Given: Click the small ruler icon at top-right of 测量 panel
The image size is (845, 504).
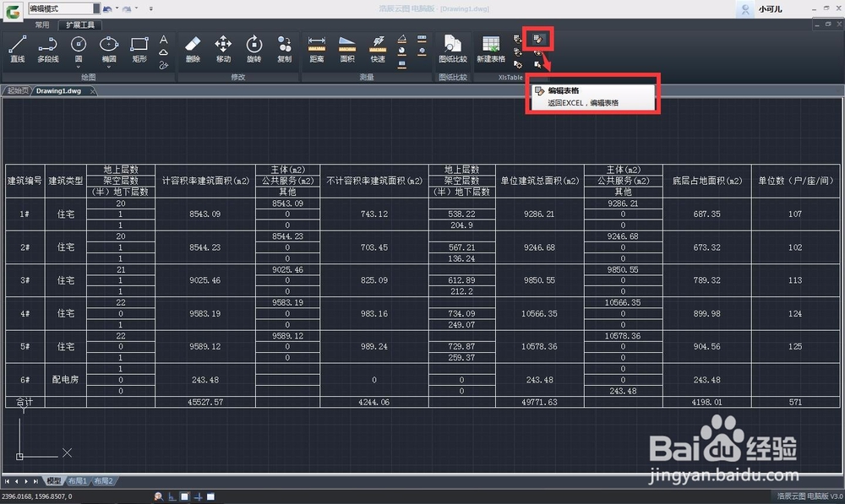Looking at the screenshot, I should (422, 39).
